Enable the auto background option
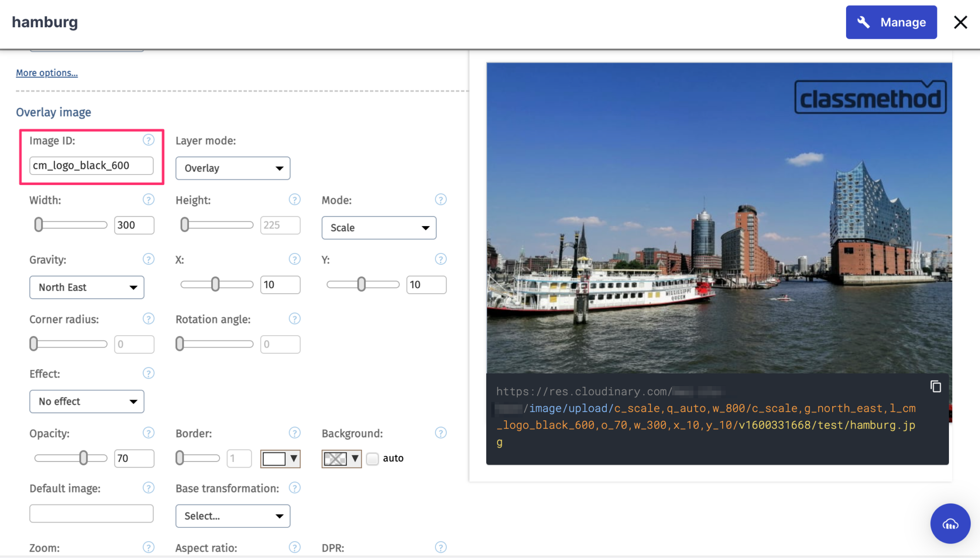The height and width of the screenshot is (558, 980). coord(372,458)
